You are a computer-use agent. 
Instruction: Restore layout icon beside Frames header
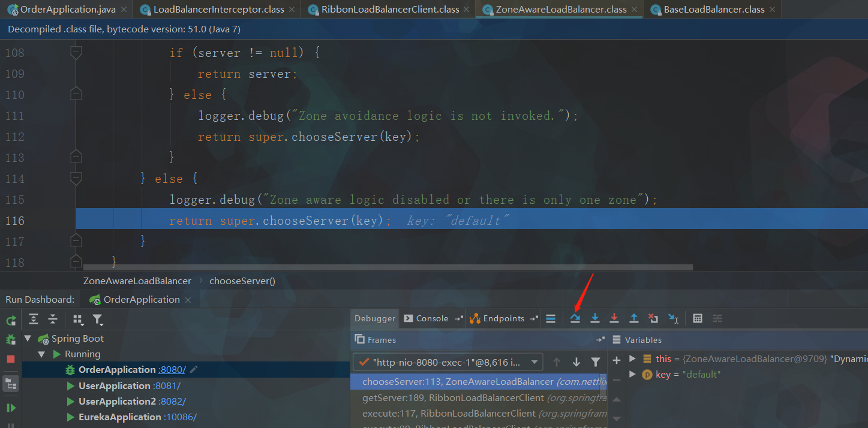pyautogui.click(x=600, y=339)
